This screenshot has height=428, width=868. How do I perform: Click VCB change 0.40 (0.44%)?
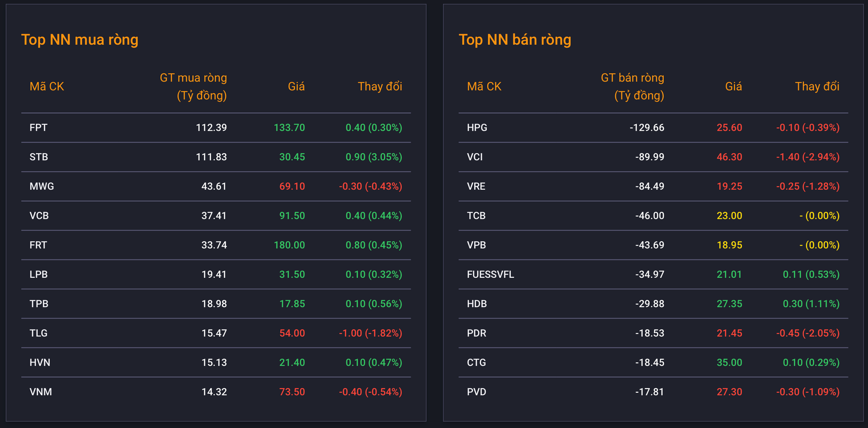(x=374, y=216)
